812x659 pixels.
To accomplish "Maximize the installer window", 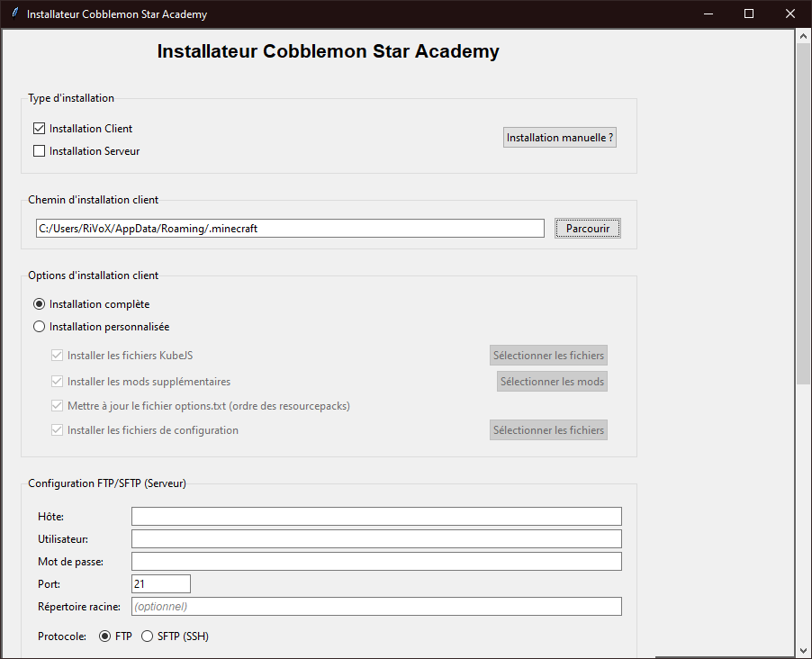I will 749,14.
